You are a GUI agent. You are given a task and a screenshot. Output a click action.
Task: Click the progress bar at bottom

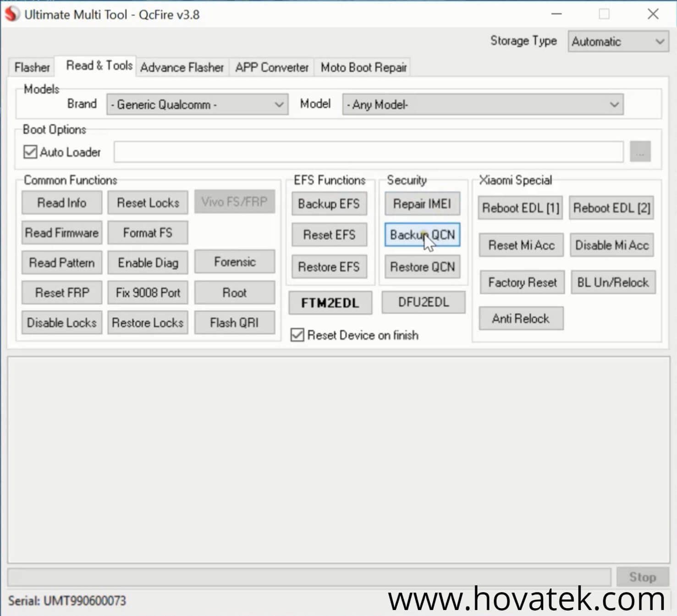pos(309,577)
